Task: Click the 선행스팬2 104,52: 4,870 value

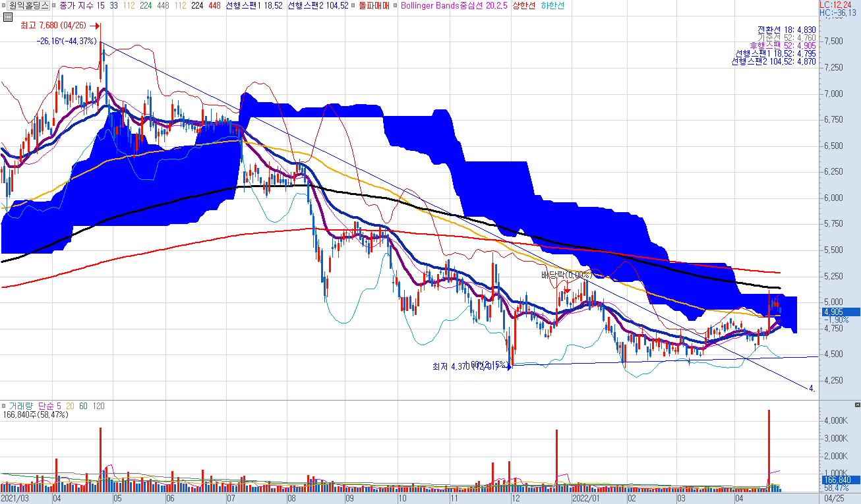Action: (774, 61)
